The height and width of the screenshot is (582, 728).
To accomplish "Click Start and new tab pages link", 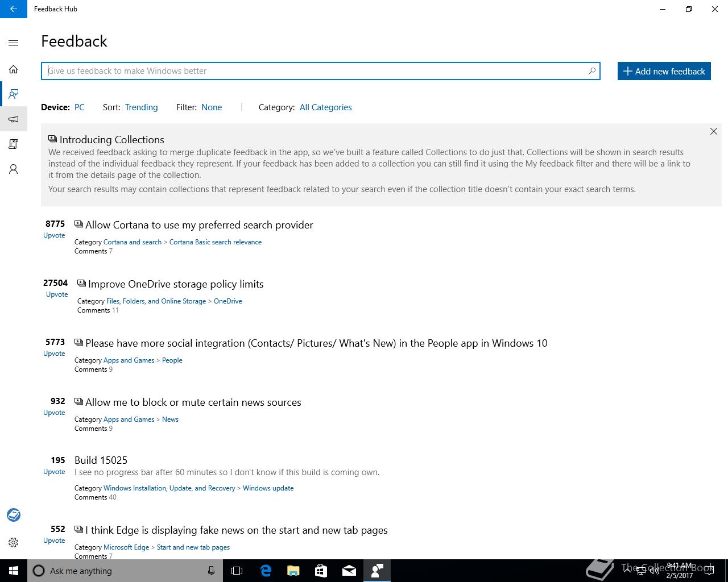I will [x=193, y=547].
